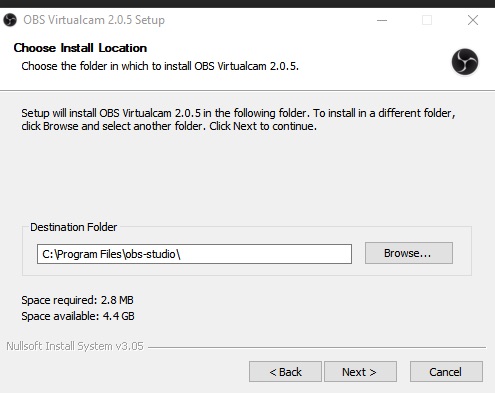Viewport: 495px width, 393px height.
Task: Continue installation with Next >
Action: pos(360,372)
